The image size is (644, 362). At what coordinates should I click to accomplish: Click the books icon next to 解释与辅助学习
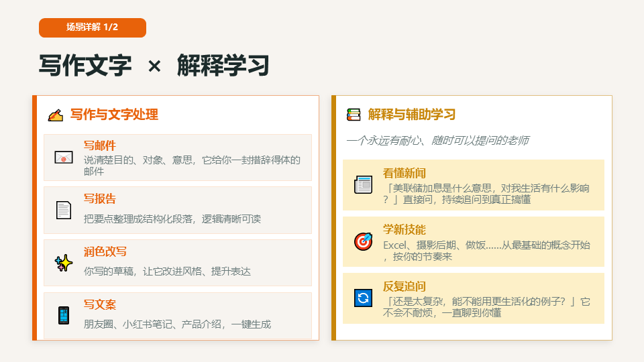(354, 115)
